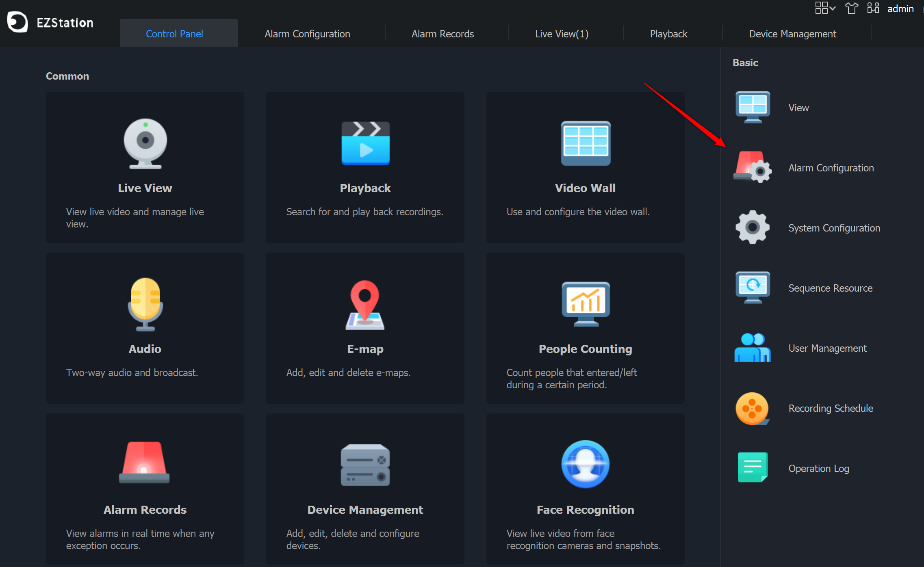The width and height of the screenshot is (924, 567).
Task: Click the Alarm Configuration label in Basic
Action: tap(831, 168)
